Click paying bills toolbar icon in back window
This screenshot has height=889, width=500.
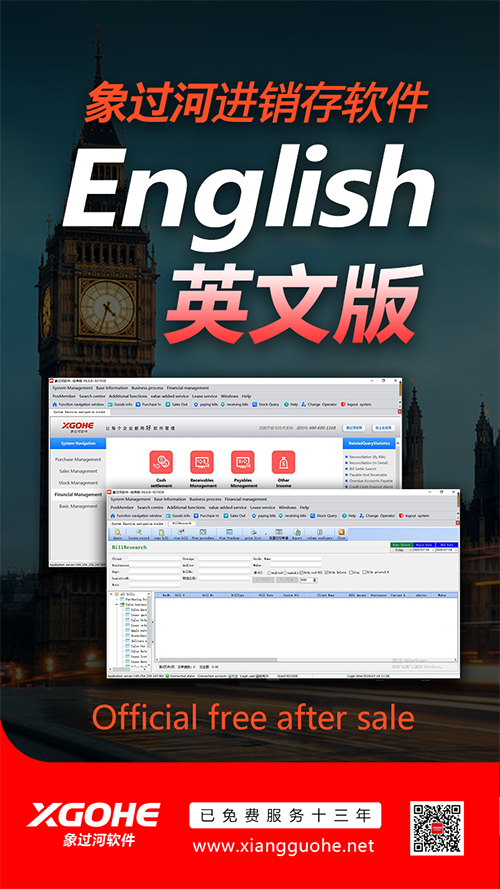[x=196, y=404]
